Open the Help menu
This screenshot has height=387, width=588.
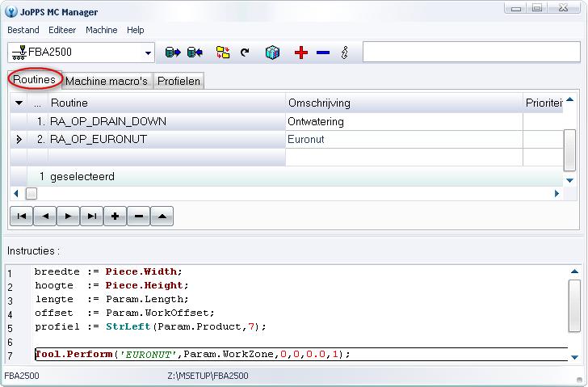pos(136,30)
